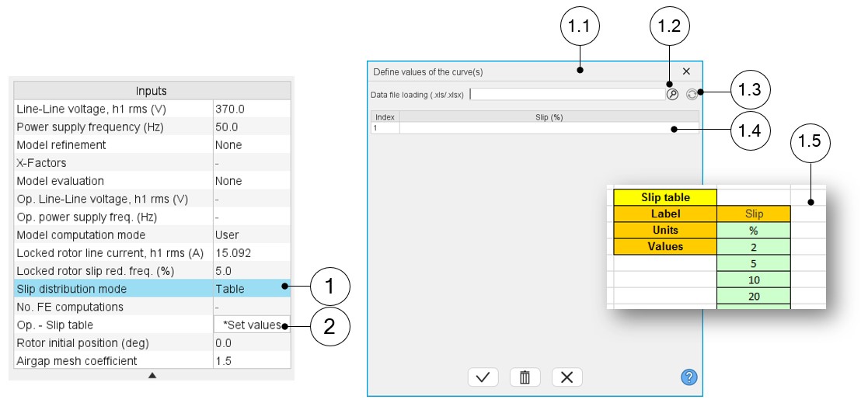Click index cell 1 in curve table
The height and width of the screenshot is (410, 868).
[x=385, y=128]
